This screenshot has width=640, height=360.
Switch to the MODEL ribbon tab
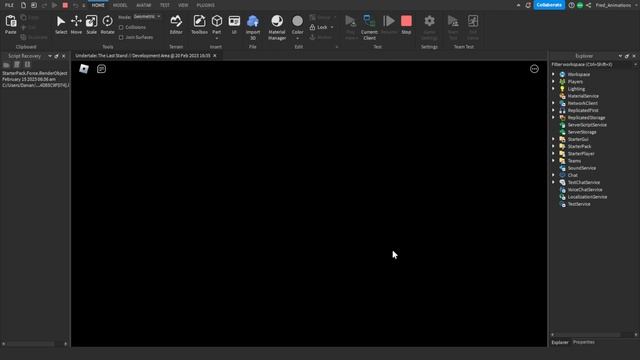coord(120,5)
